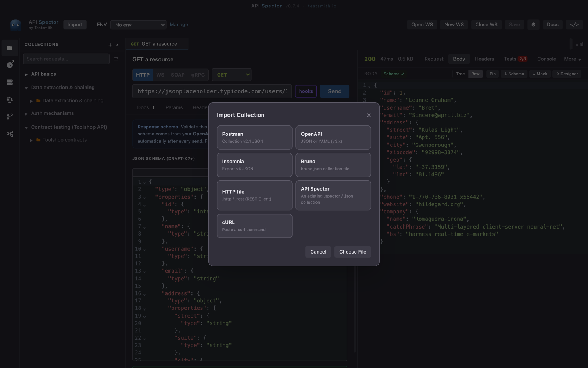Screen dimensions: 588x368
Task: Click the Manage environments link
Action: tap(179, 25)
